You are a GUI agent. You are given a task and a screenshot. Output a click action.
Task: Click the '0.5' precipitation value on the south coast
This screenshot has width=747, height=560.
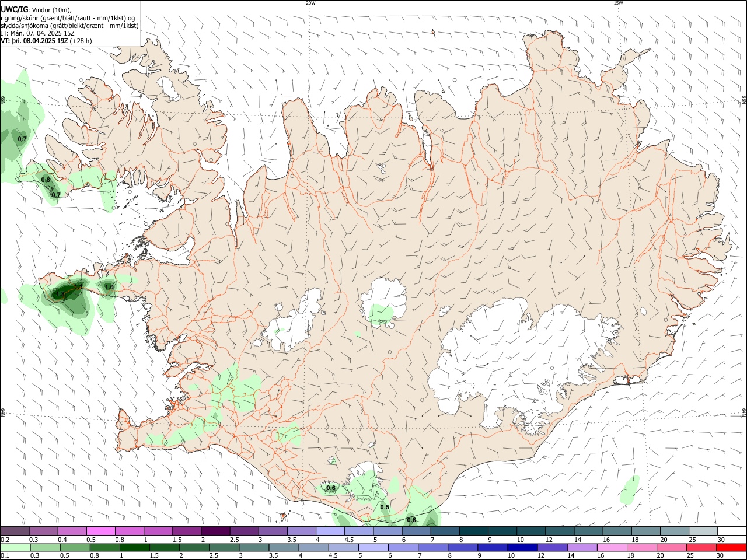click(385, 507)
